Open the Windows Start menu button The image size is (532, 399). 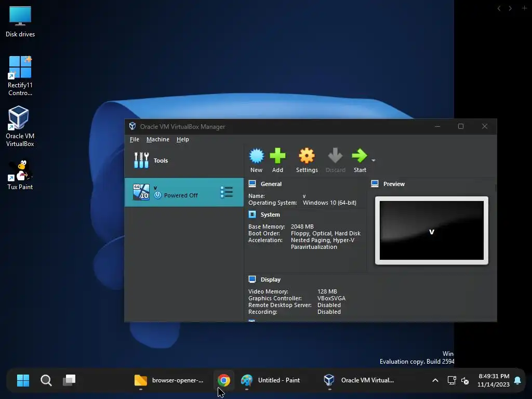point(23,380)
